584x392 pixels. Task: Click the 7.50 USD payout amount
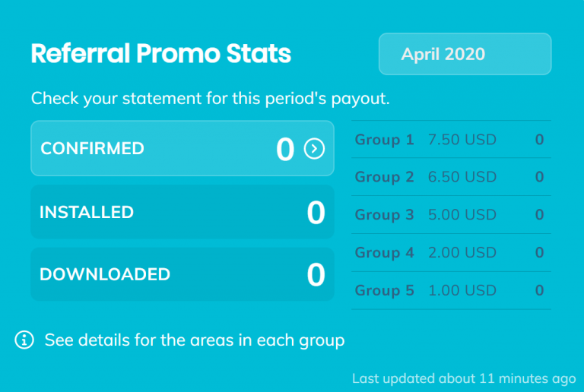pyautogui.click(x=462, y=140)
